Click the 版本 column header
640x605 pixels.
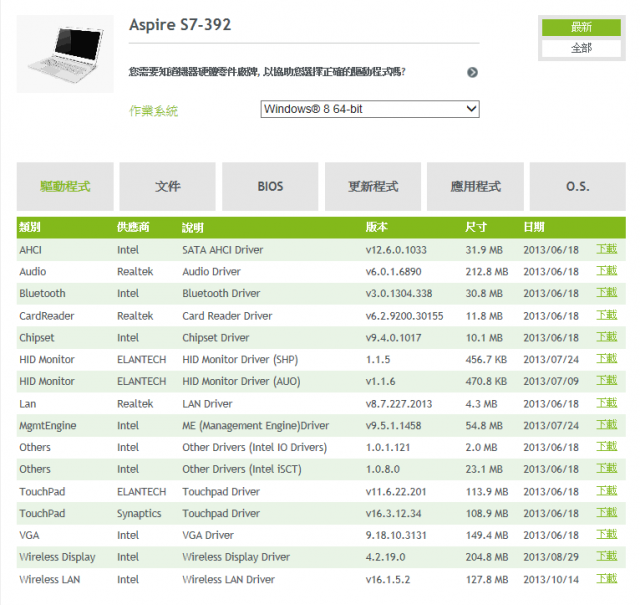coord(376,227)
